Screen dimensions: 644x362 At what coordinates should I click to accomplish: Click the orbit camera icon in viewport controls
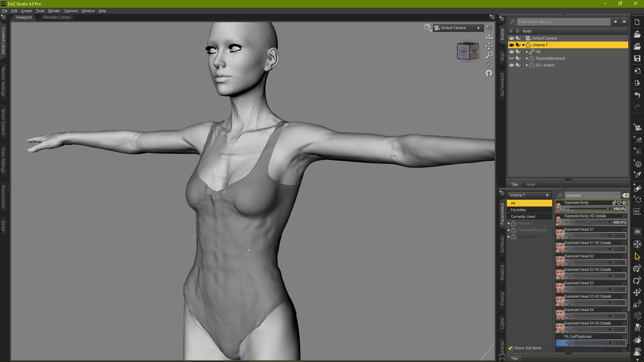[489, 37]
